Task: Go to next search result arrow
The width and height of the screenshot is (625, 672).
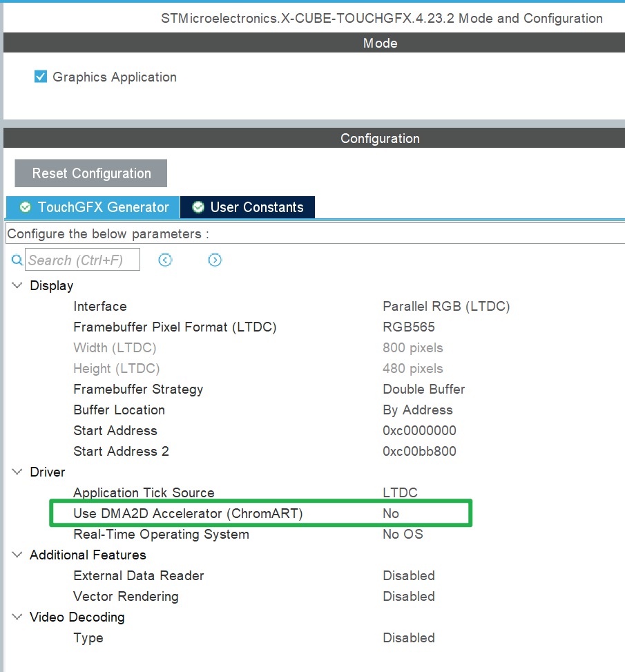Action: click(215, 260)
